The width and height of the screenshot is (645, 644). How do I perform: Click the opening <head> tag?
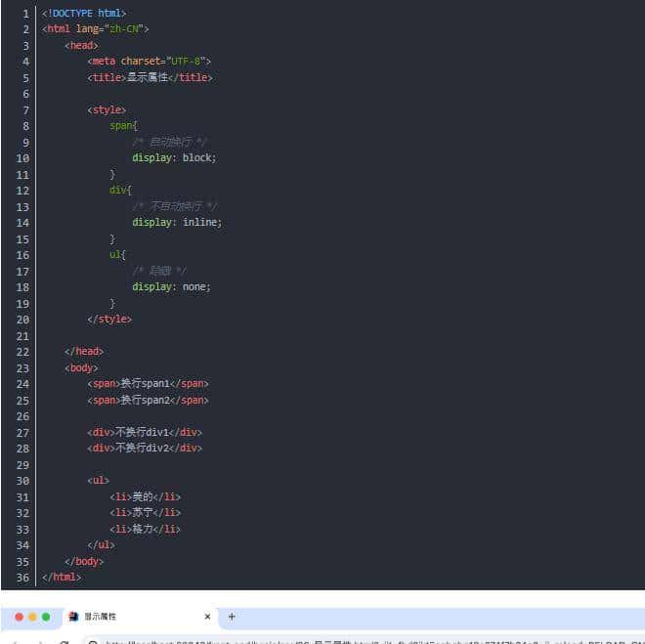tap(81, 45)
